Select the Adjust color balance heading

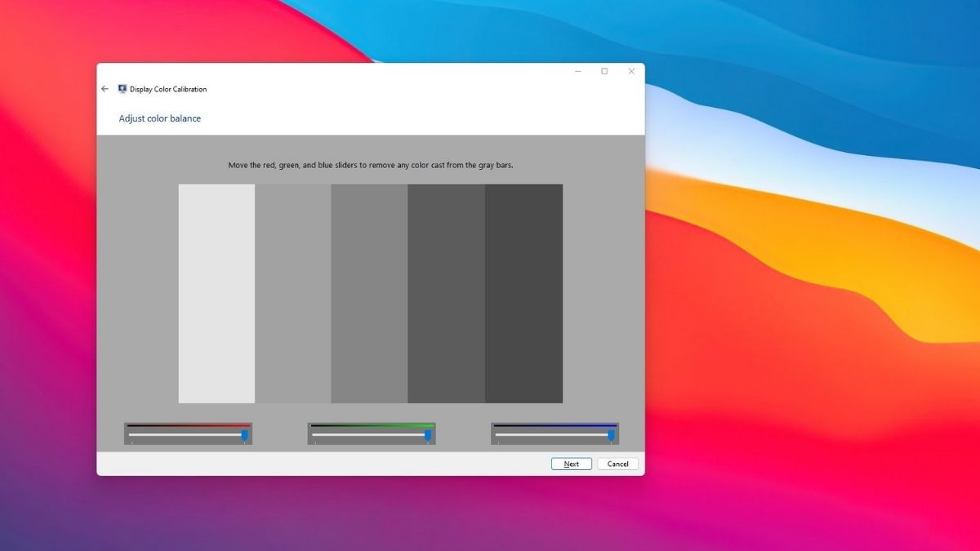(x=159, y=118)
